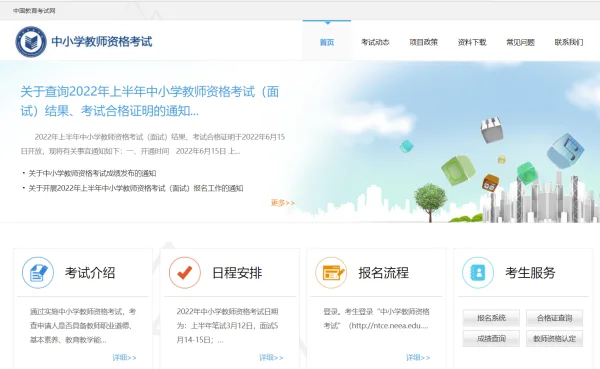The width and height of the screenshot is (600, 369).
Task: Open the 首页 navigation tab
Action: point(327,42)
